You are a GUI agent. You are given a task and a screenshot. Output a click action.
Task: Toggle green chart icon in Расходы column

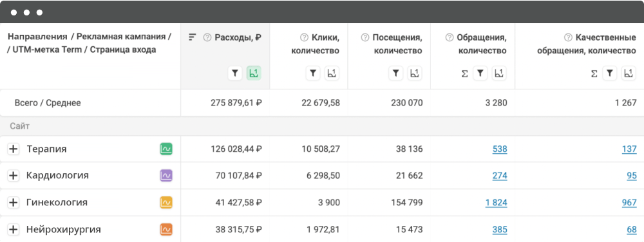point(254,73)
